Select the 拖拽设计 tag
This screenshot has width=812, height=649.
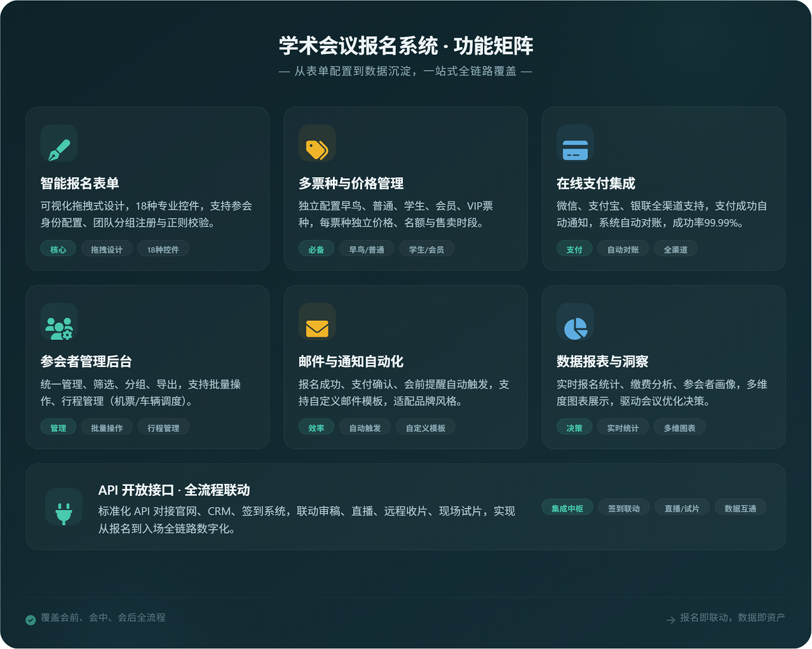[x=107, y=249]
